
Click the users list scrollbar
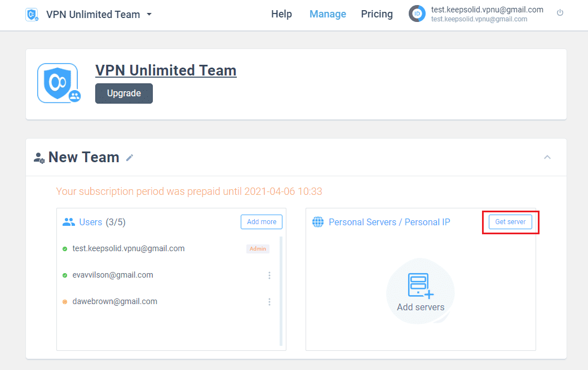click(x=281, y=291)
